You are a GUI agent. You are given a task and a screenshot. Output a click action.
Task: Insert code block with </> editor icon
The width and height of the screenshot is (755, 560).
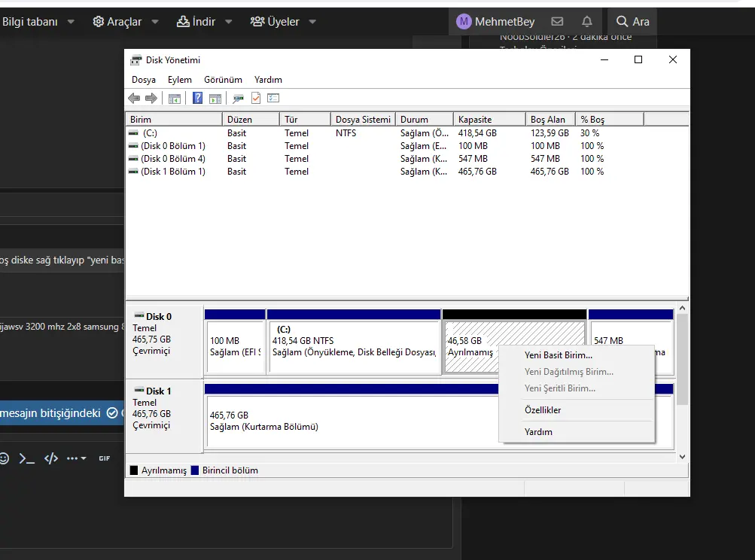(51, 458)
